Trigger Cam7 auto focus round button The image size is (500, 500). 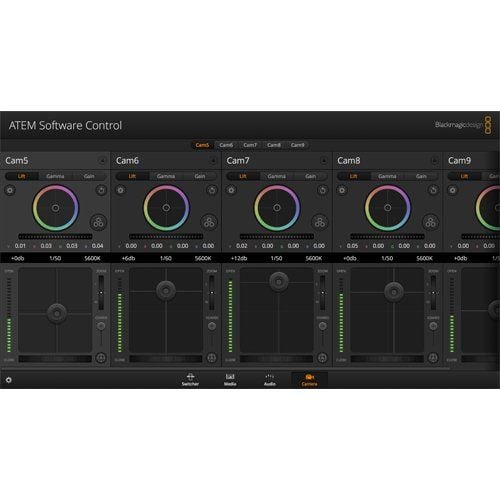[x=322, y=358]
